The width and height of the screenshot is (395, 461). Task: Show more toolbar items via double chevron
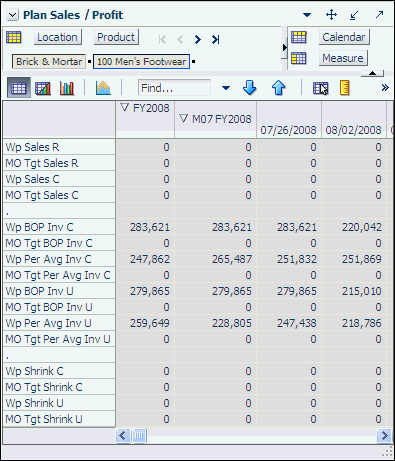tap(385, 88)
